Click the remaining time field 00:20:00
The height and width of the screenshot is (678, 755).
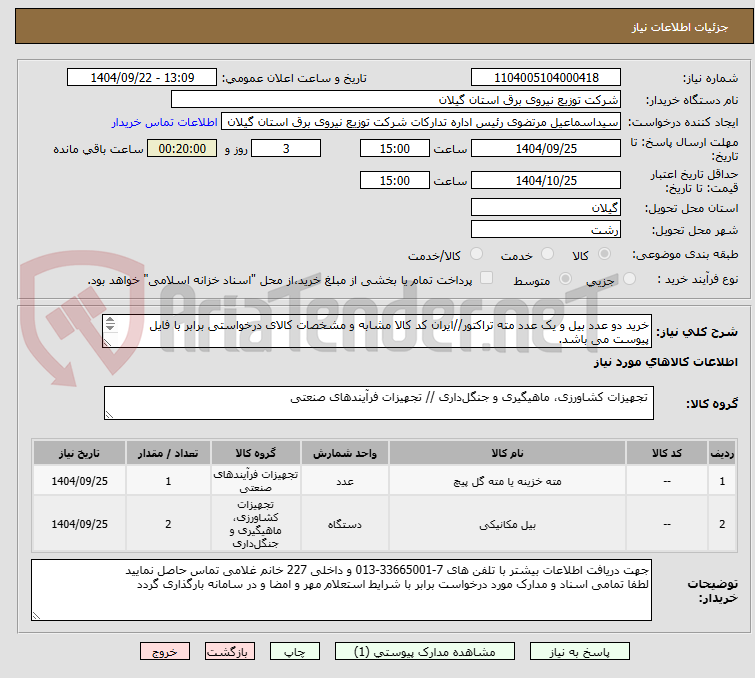182,148
